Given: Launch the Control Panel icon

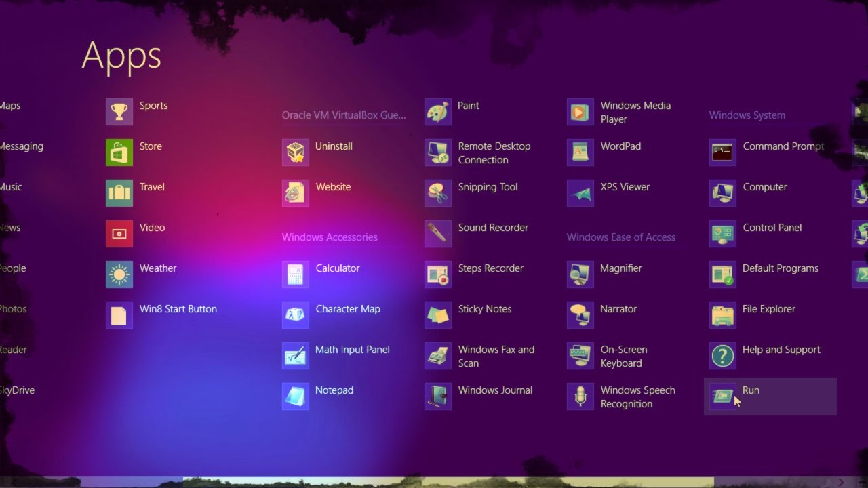Looking at the screenshot, I should pyautogui.click(x=723, y=234).
